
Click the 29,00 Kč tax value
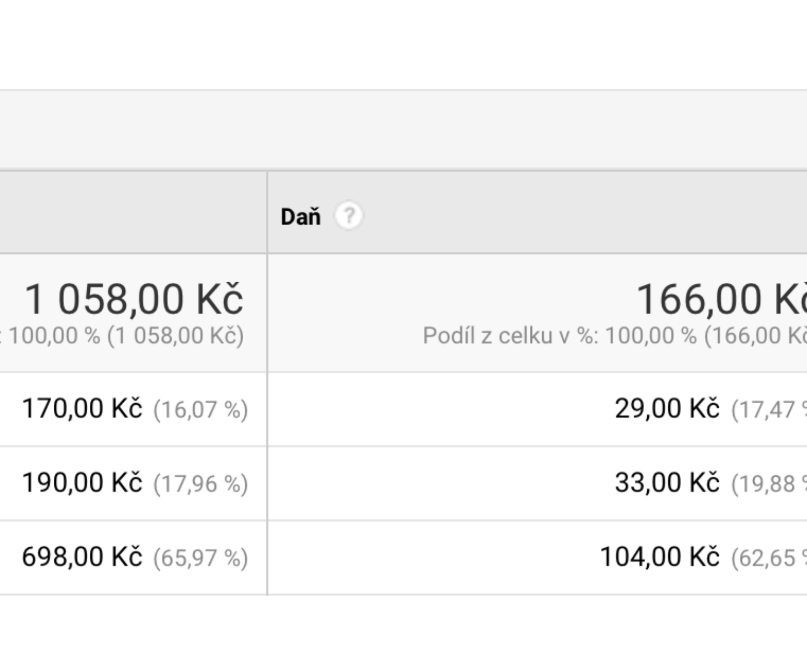pyautogui.click(x=667, y=409)
